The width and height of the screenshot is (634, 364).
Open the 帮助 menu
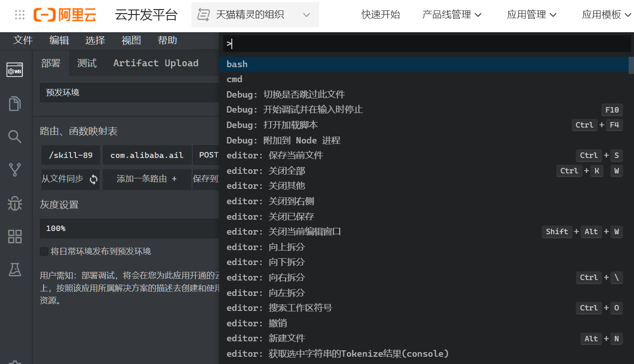(167, 40)
